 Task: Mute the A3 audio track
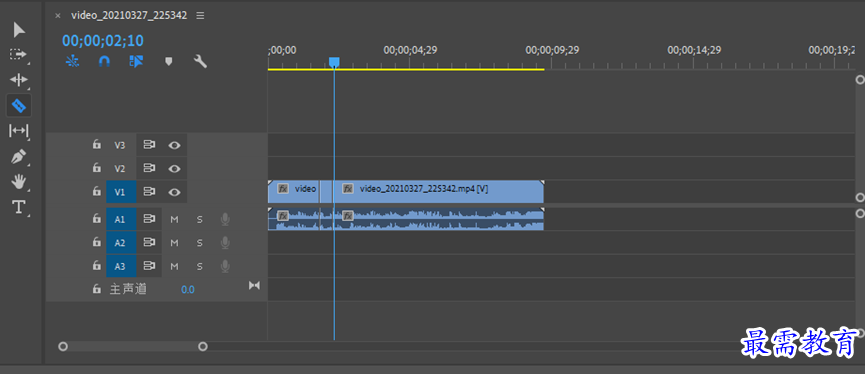coord(174,266)
